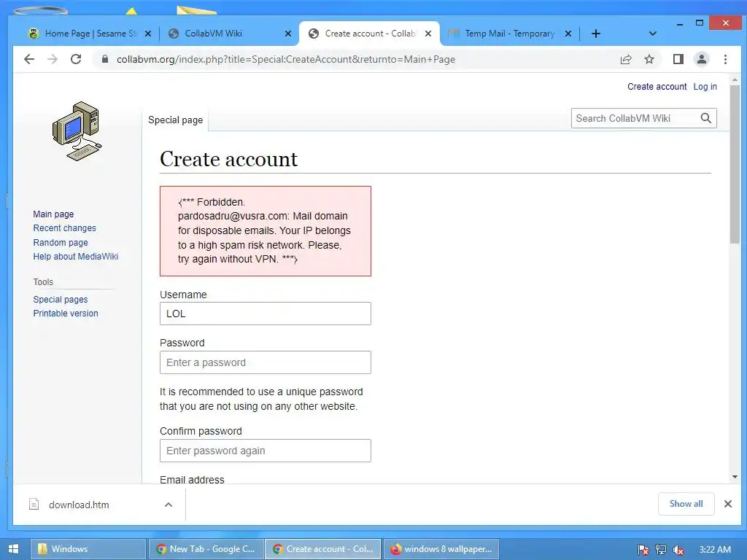Click the CollabVM computer logo
The image size is (747, 560).
pyautogui.click(x=77, y=131)
